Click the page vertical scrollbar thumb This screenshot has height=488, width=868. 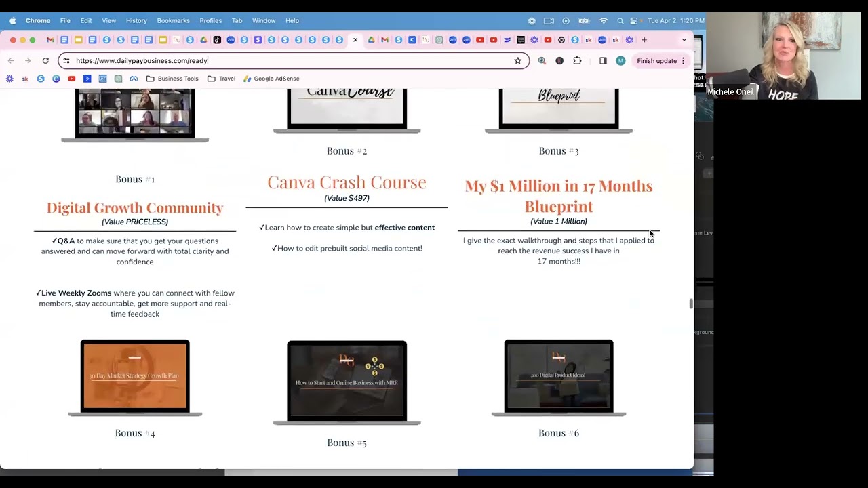click(x=691, y=304)
